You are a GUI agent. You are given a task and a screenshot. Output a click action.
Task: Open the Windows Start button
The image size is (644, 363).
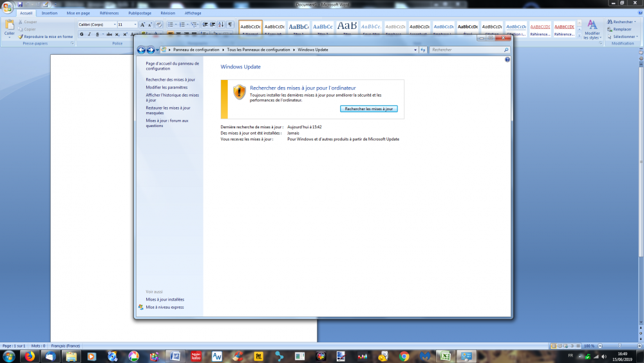tap(9, 357)
